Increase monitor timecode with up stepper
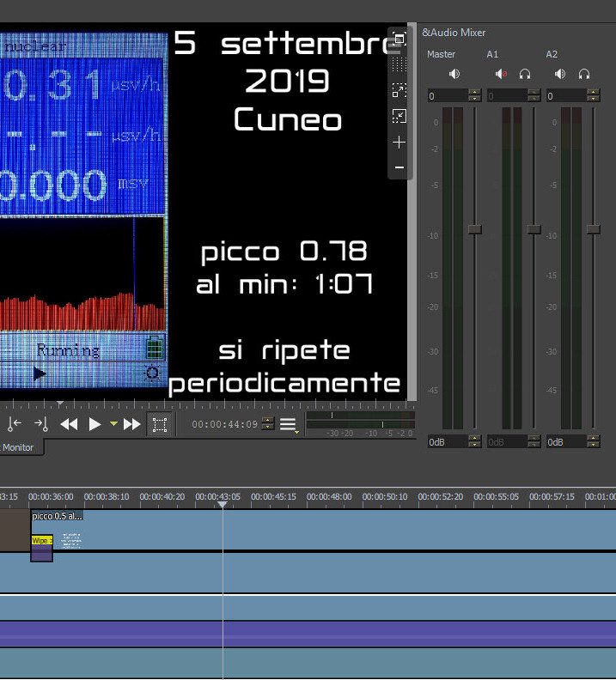Viewport: 616px width, 680px height. tap(269, 421)
